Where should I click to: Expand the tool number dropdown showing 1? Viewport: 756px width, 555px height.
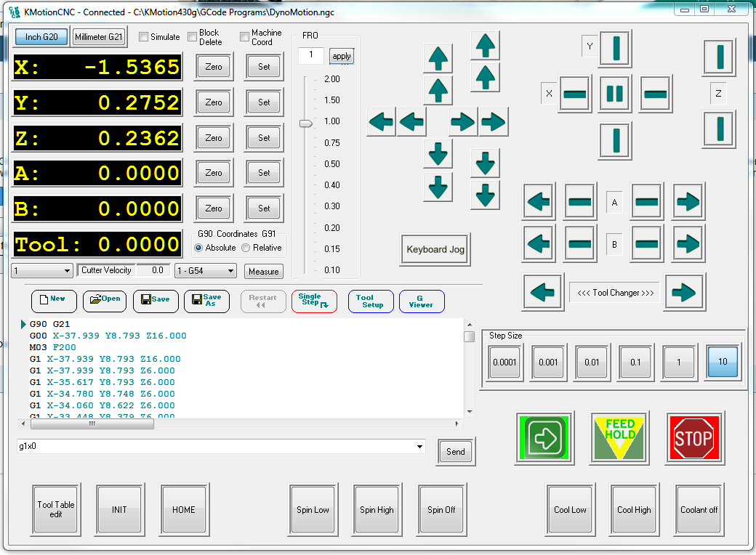[66, 271]
